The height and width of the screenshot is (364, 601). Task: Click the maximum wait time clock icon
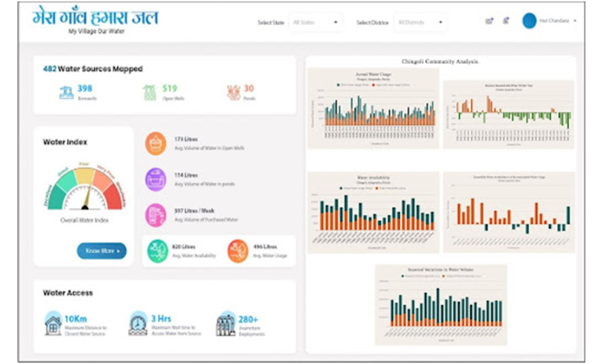click(x=137, y=324)
